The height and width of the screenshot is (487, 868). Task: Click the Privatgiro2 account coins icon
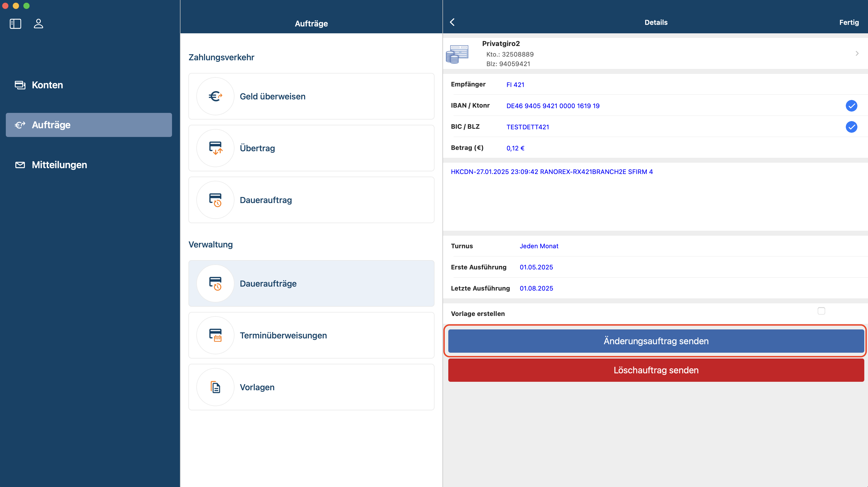coord(457,54)
